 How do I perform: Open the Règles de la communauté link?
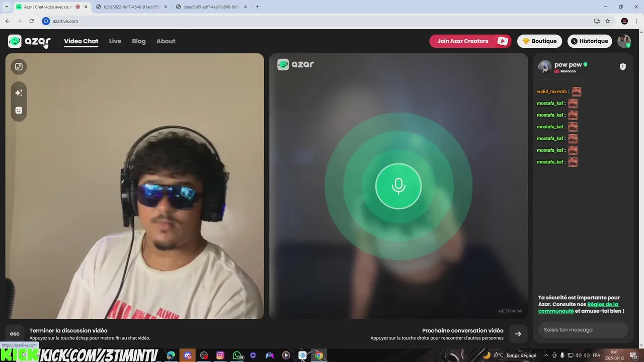578,308
